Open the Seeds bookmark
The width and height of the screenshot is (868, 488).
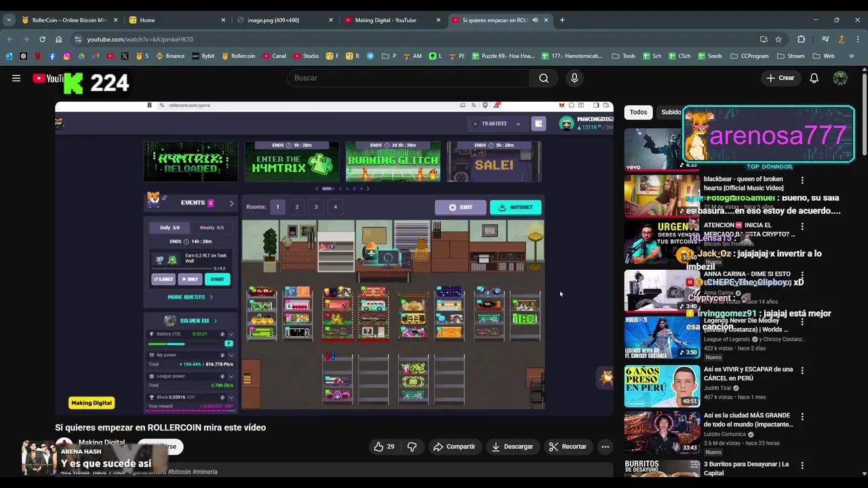click(709, 56)
